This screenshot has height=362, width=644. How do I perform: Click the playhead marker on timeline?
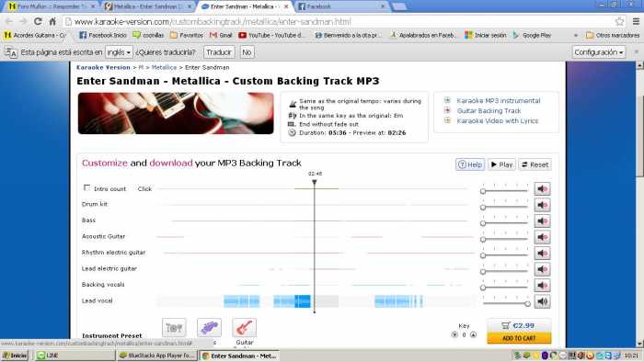point(315,183)
